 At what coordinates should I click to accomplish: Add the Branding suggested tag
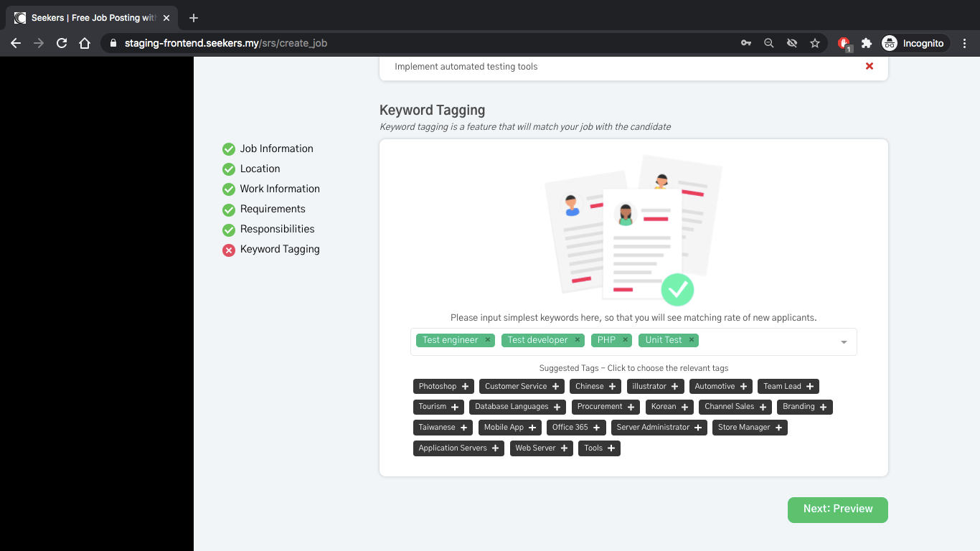[x=805, y=407]
